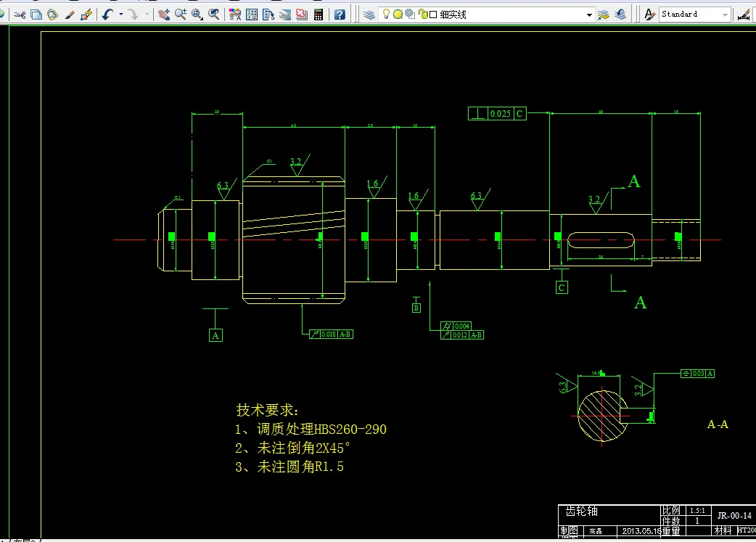Toggle layer freeze sun icon

tap(398, 15)
